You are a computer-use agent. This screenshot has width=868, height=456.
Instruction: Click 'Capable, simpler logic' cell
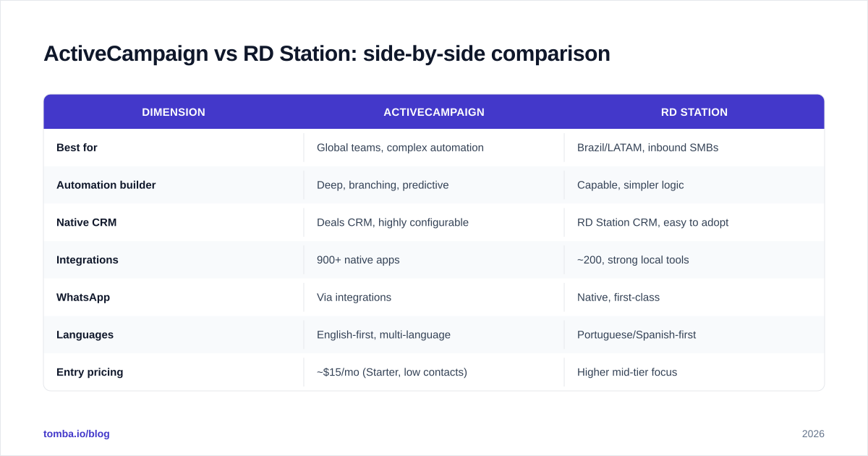(694, 185)
